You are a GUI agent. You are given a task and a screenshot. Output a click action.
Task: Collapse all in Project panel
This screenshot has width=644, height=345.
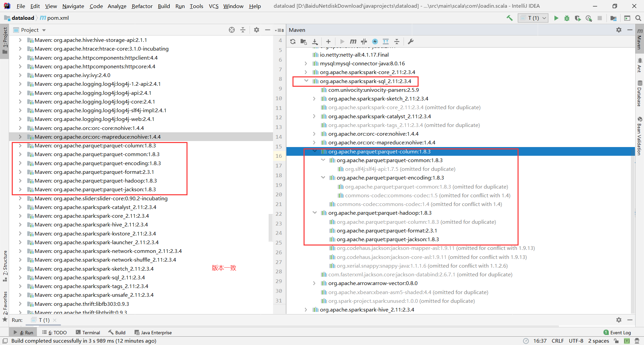tap(243, 30)
